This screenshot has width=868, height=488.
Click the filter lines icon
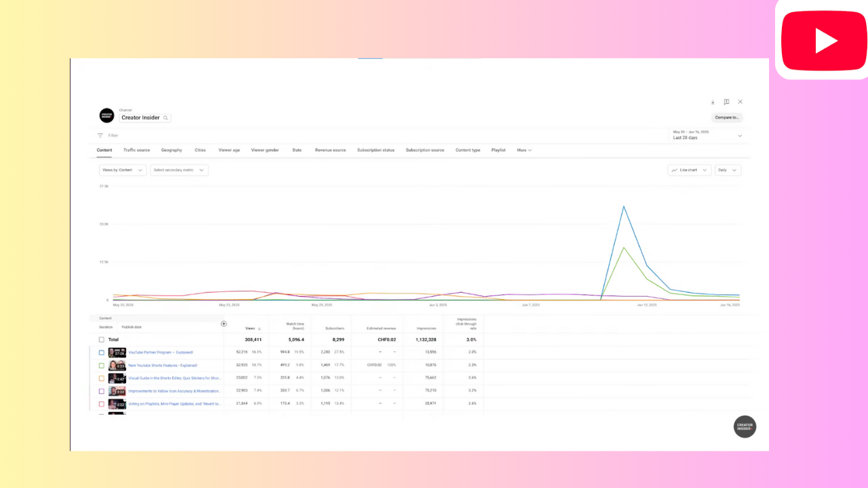click(x=100, y=136)
